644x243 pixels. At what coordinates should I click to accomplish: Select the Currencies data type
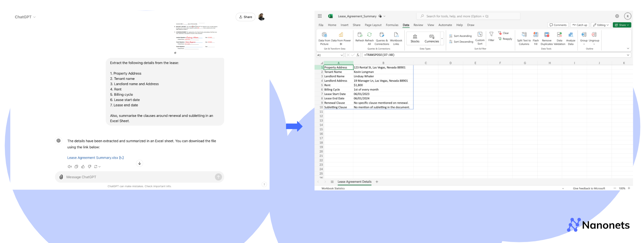[x=432, y=38]
